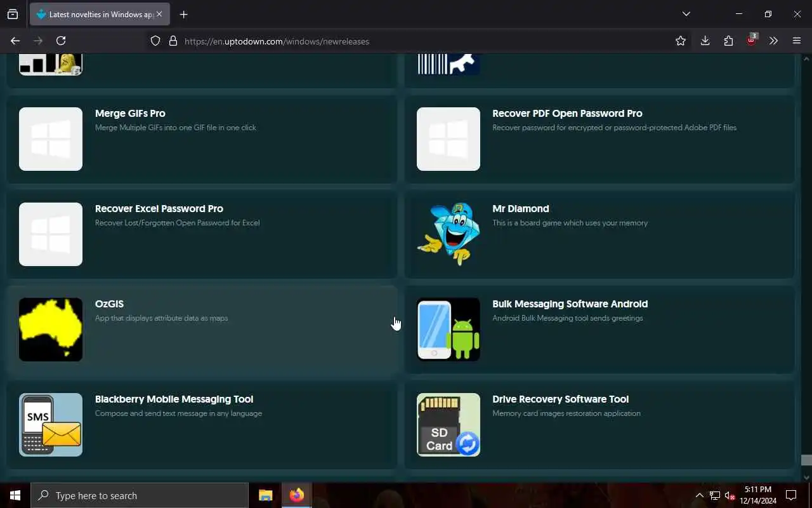Click 'Android Bulk Messaging tool sends greetings' text

tap(567, 318)
